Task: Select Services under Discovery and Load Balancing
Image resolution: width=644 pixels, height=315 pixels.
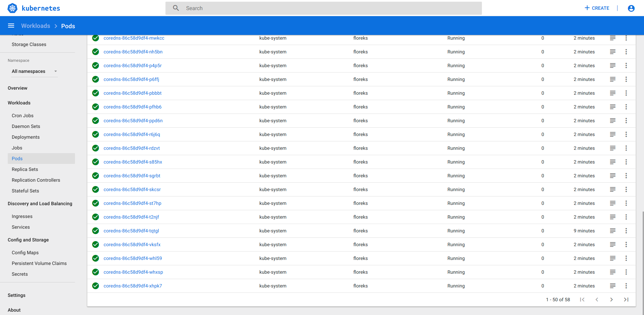Action: [x=21, y=227]
